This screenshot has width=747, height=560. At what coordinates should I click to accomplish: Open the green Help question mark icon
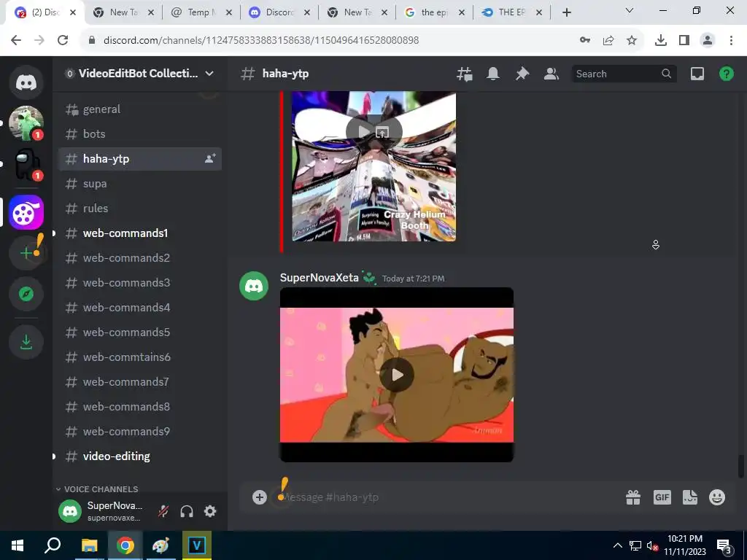tap(726, 74)
